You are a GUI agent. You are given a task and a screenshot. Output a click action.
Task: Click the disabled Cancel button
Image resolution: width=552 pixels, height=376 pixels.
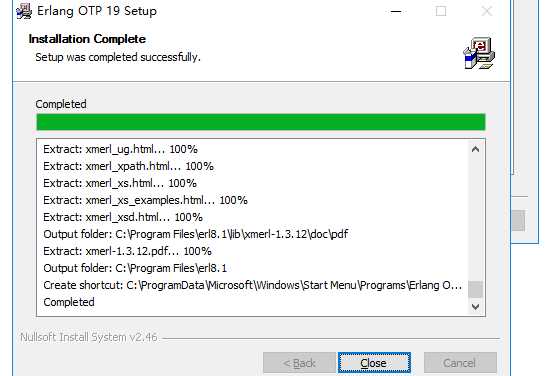[x=460, y=363]
